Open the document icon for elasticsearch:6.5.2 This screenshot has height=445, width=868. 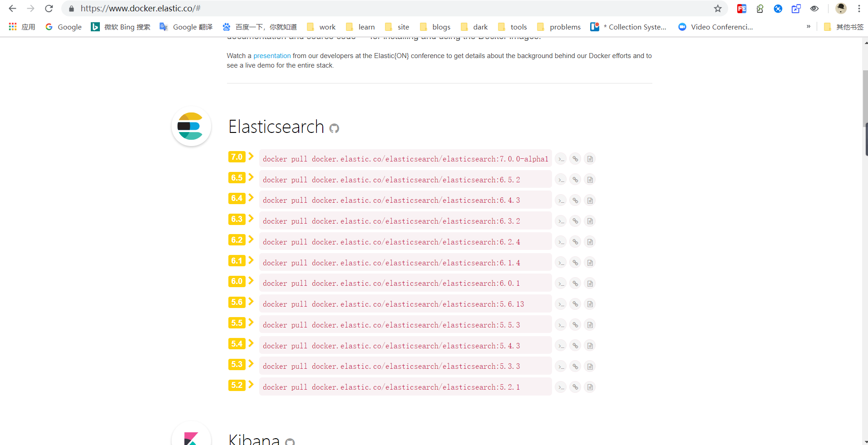(590, 180)
